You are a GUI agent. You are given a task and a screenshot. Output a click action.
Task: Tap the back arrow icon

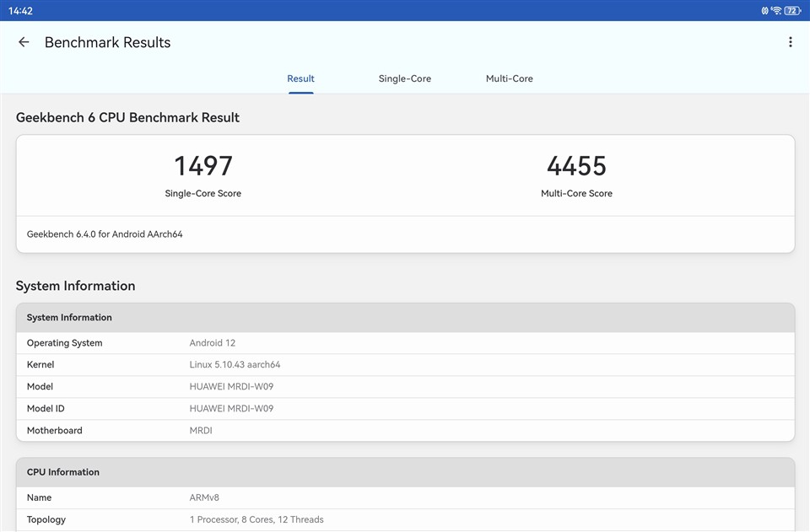[x=24, y=42]
